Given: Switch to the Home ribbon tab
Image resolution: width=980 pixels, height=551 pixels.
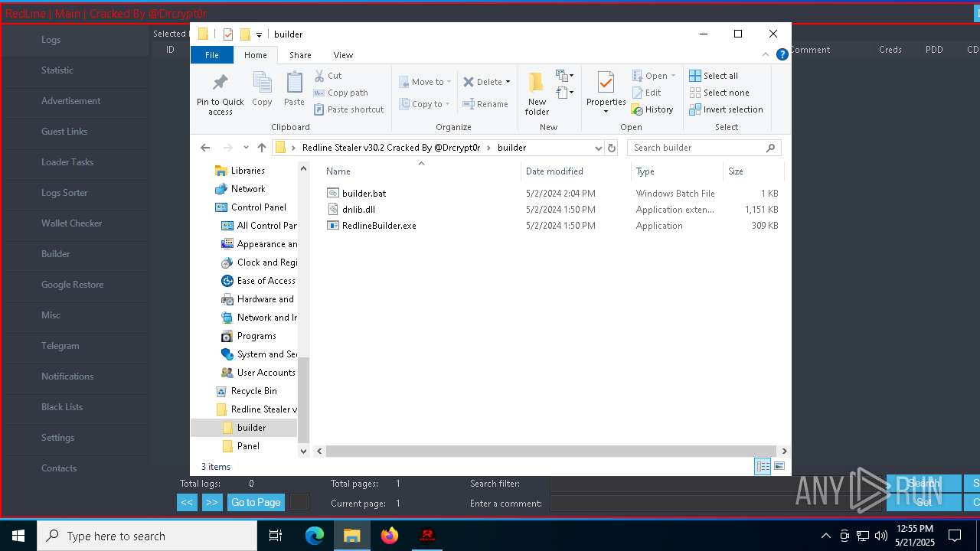Looking at the screenshot, I should click(x=256, y=55).
